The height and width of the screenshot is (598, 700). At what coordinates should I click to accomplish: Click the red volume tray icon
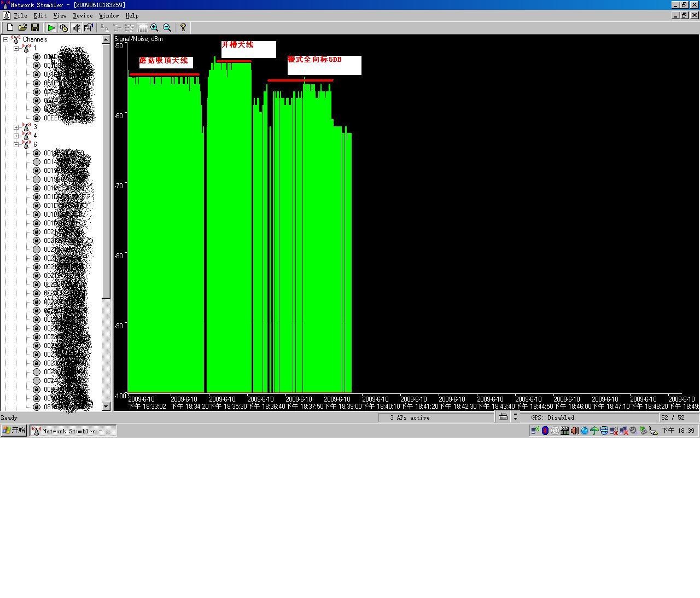pyautogui.click(x=575, y=431)
